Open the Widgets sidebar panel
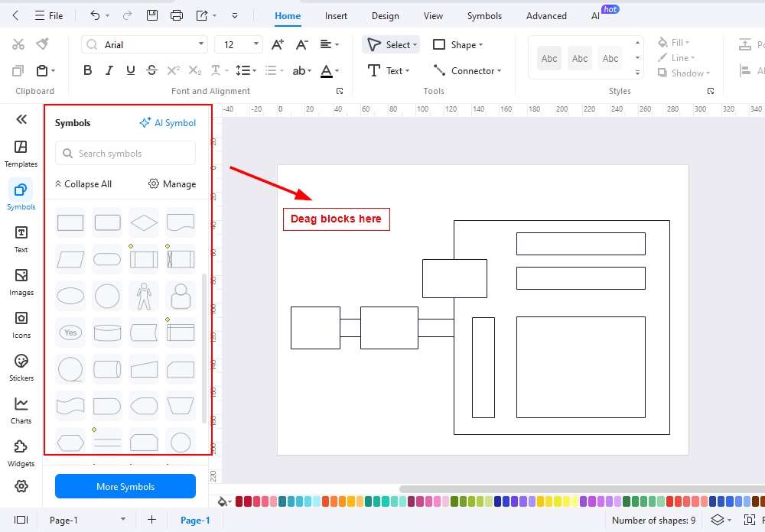The image size is (765, 532). [21, 454]
